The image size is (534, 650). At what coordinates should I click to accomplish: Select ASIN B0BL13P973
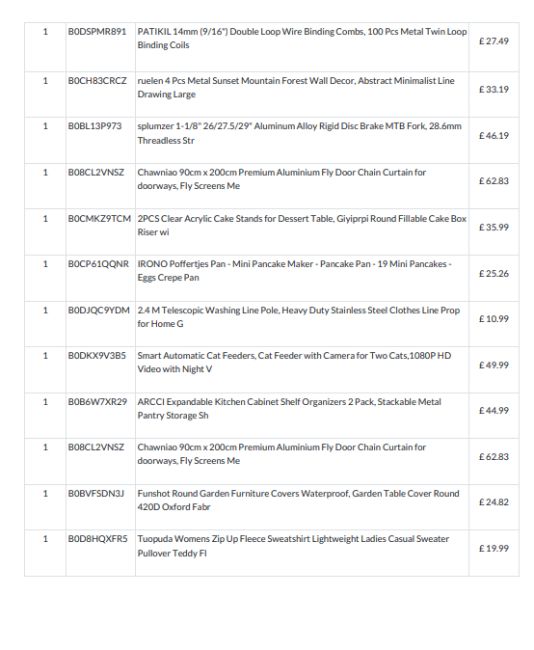[95, 126]
